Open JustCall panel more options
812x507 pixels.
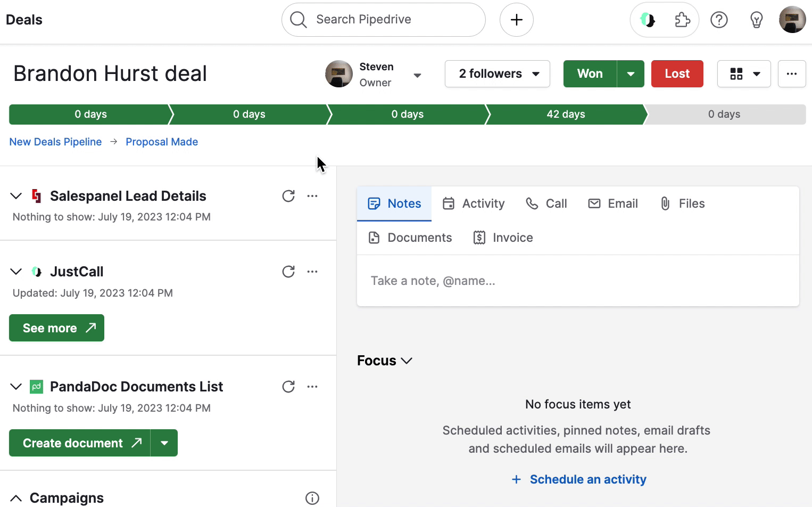pos(312,272)
